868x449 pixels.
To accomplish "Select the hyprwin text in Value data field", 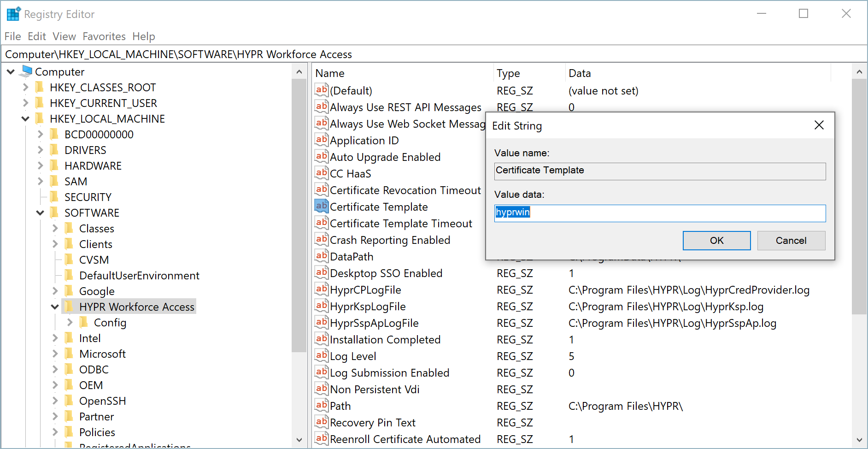I will click(512, 213).
